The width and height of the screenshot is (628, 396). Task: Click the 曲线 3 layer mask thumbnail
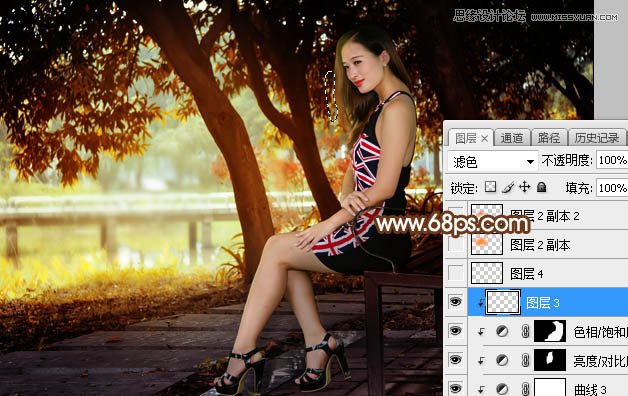click(x=550, y=387)
